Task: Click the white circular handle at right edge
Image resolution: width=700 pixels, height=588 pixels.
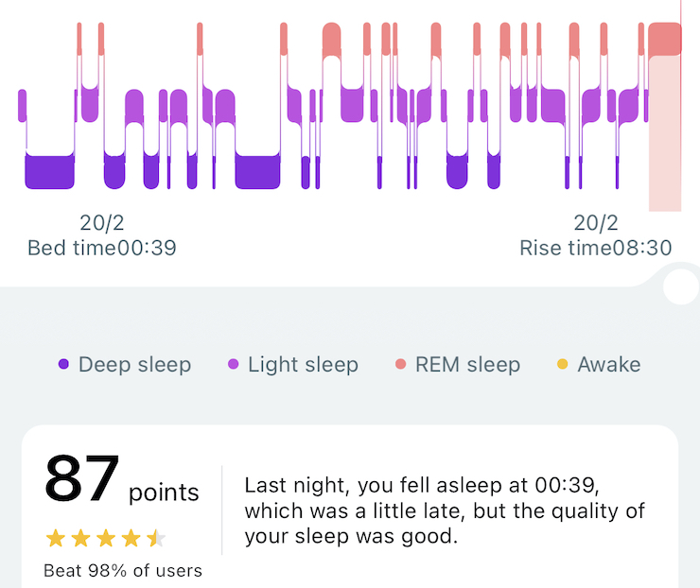Action: (681, 287)
